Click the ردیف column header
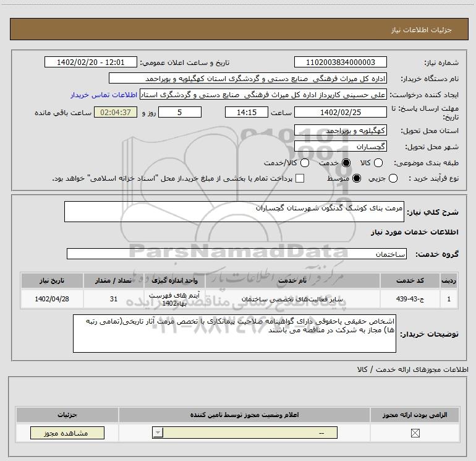This screenshot has width=476, height=461. point(449,280)
